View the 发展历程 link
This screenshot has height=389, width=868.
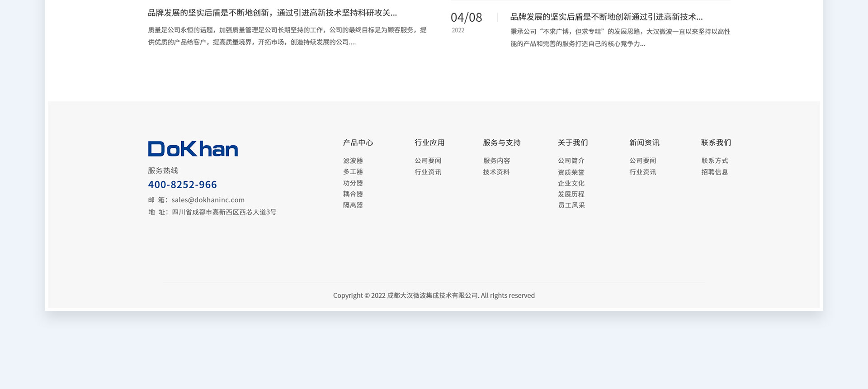coord(571,194)
